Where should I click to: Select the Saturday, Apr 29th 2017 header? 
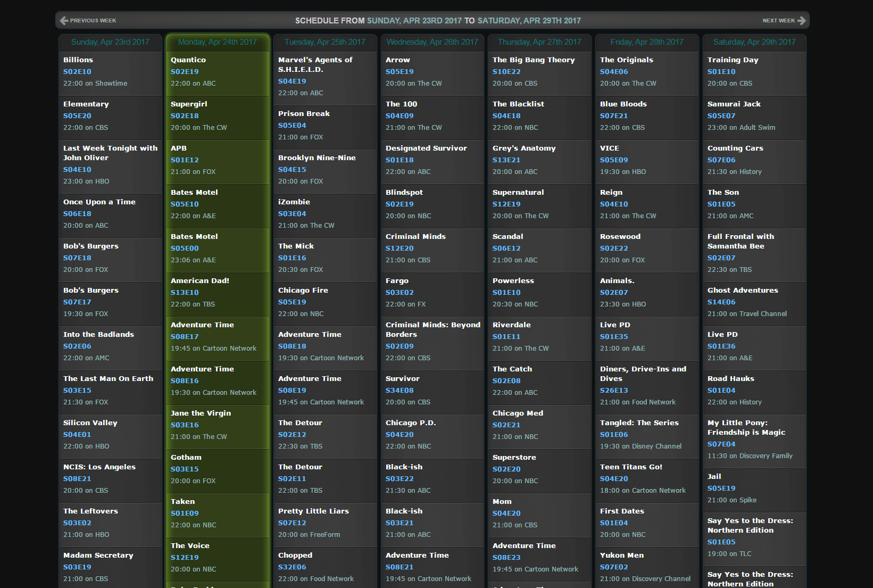754,42
